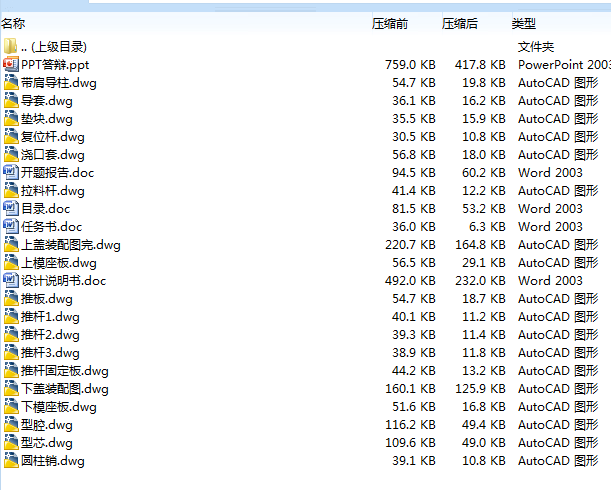Click the 文件夹 type cell
The width and height of the screenshot is (611, 490).
[x=536, y=47]
